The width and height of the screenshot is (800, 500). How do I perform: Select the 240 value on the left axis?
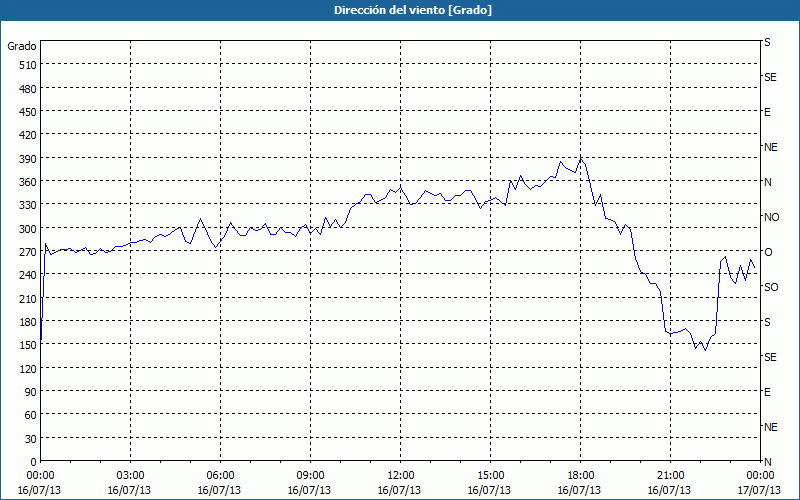click(x=28, y=275)
